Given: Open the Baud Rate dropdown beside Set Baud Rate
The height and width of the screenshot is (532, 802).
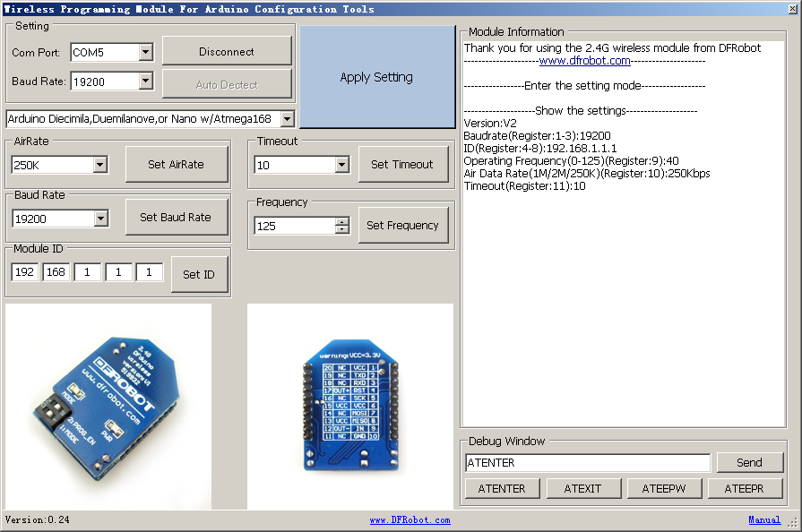Looking at the screenshot, I should (x=100, y=219).
